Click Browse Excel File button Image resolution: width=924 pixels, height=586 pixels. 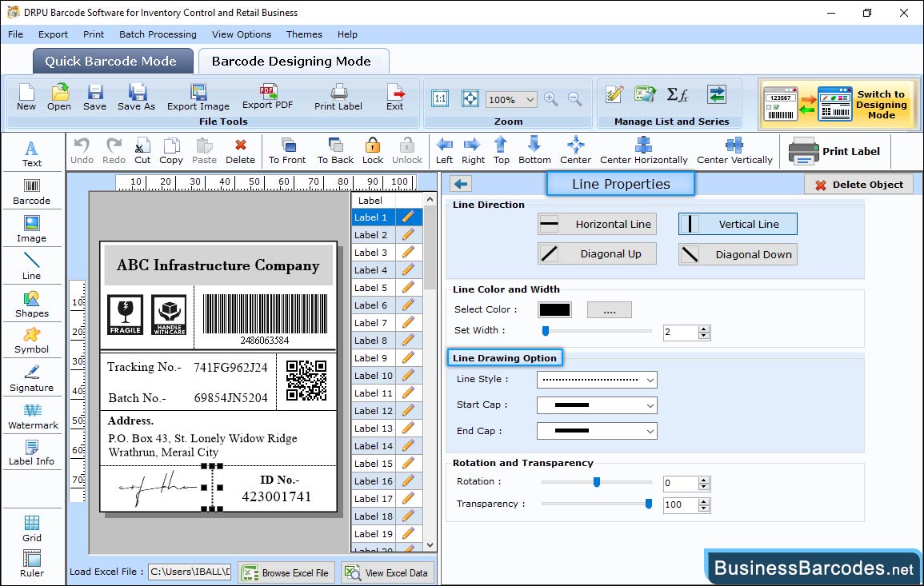pyautogui.click(x=286, y=572)
